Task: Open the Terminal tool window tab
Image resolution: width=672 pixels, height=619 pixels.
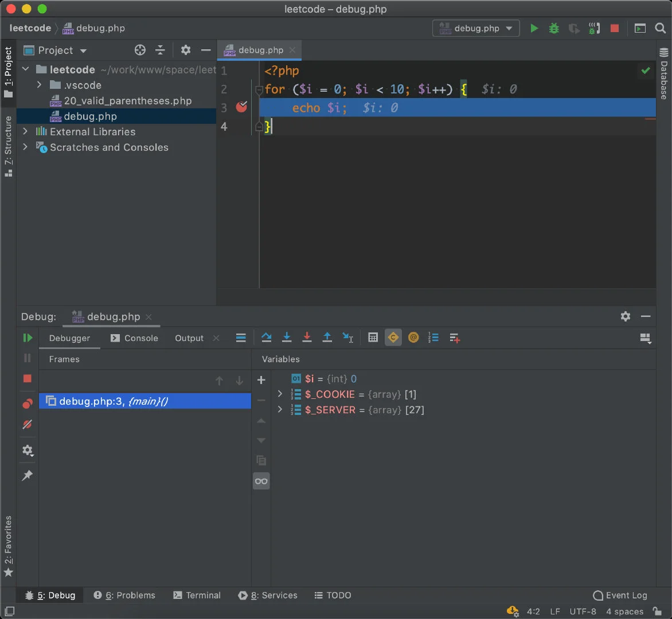Action: (197, 595)
